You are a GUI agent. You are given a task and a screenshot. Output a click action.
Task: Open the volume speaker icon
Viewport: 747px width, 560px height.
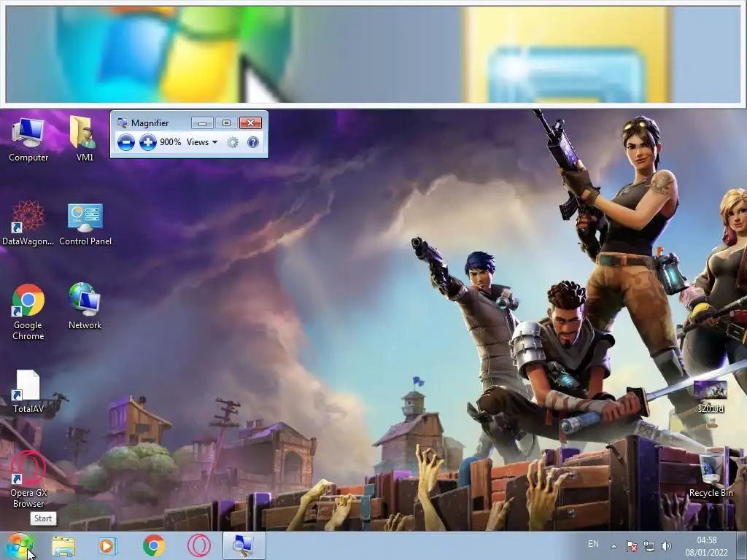coord(666,546)
